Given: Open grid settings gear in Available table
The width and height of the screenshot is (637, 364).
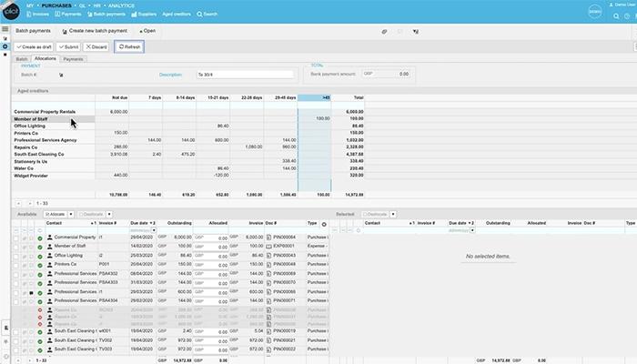Looking at the screenshot, I should [x=324, y=224].
